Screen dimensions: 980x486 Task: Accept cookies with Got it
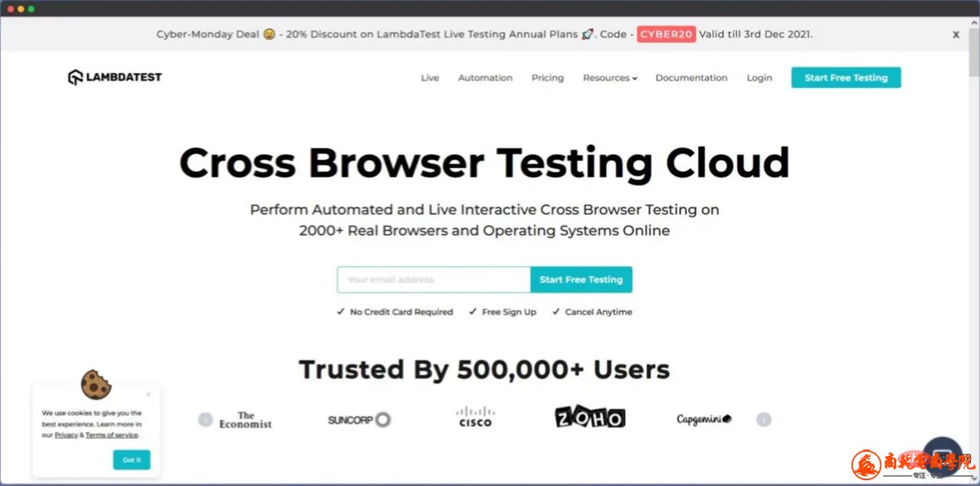pyautogui.click(x=132, y=459)
